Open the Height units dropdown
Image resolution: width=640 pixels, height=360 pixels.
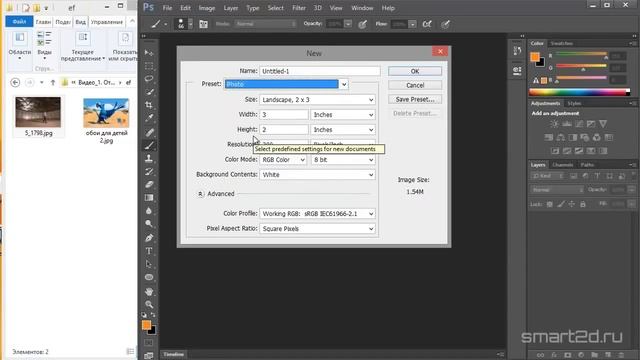tap(343, 129)
